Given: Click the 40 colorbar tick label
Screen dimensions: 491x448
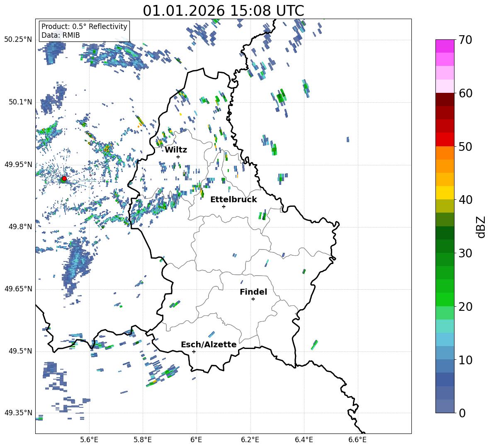Looking at the screenshot, I should pos(465,200).
